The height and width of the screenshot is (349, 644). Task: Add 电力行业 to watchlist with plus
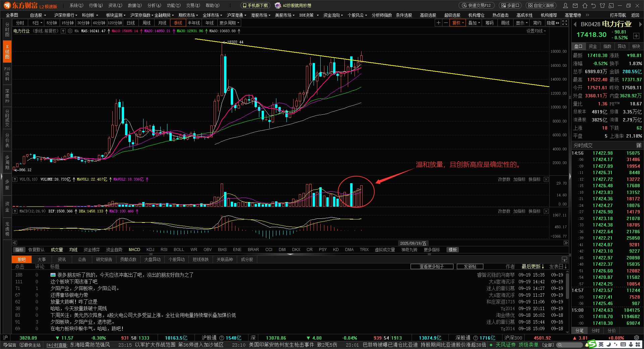(x=636, y=36)
